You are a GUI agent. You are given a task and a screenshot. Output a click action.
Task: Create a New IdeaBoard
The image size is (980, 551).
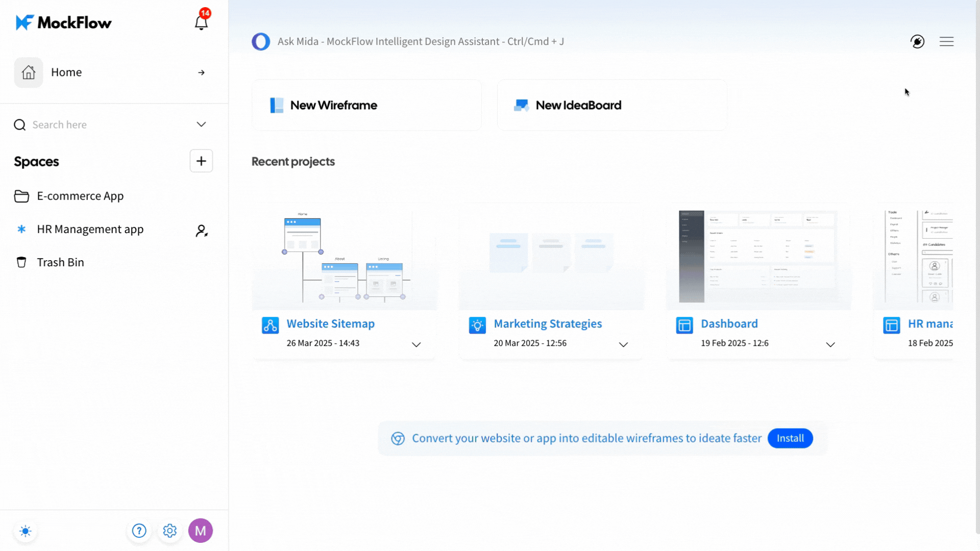pyautogui.click(x=612, y=105)
